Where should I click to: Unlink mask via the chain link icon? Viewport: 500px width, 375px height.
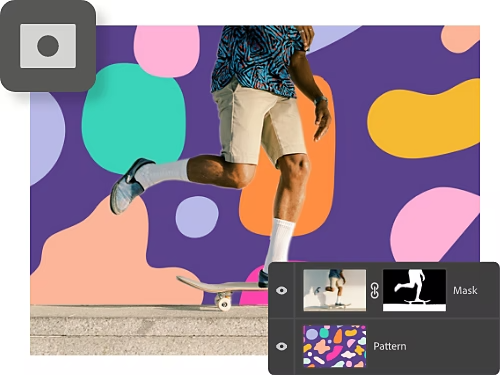(x=374, y=290)
